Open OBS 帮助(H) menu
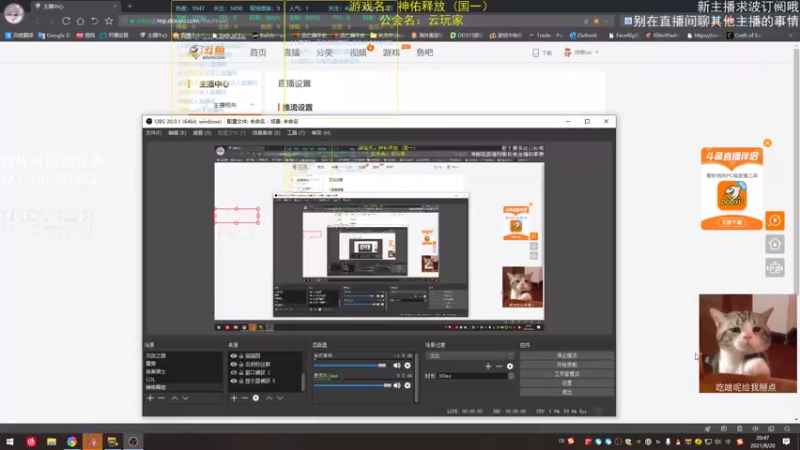This screenshot has width=800, height=450. tap(321, 133)
